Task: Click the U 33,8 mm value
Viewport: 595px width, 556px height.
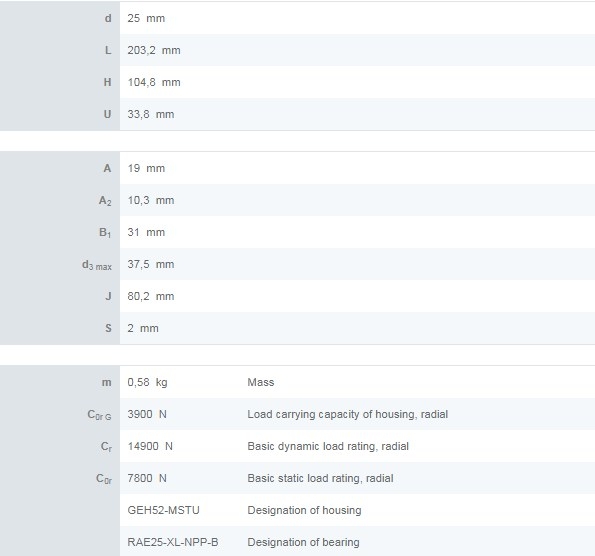Action: click(x=151, y=114)
